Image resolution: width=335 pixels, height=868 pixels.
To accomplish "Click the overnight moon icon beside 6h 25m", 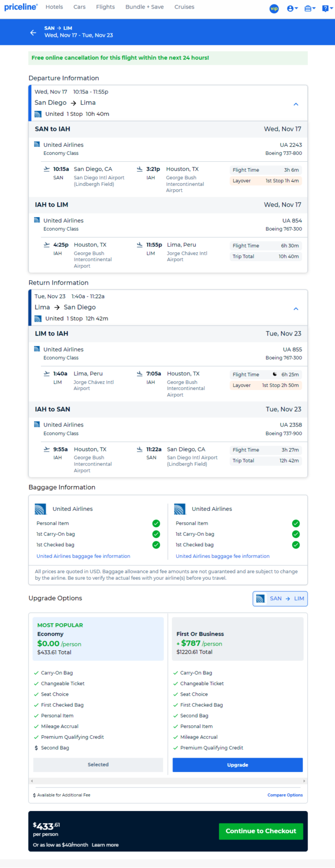I will pyautogui.click(x=274, y=374).
